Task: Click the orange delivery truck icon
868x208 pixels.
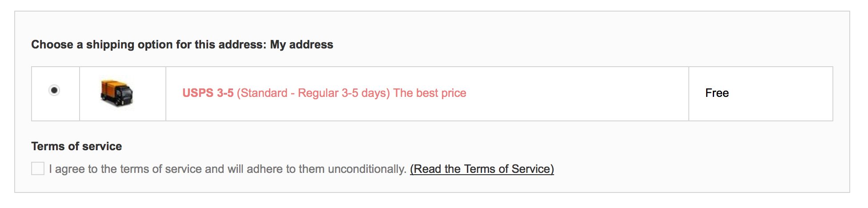Action: tap(117, 93)
